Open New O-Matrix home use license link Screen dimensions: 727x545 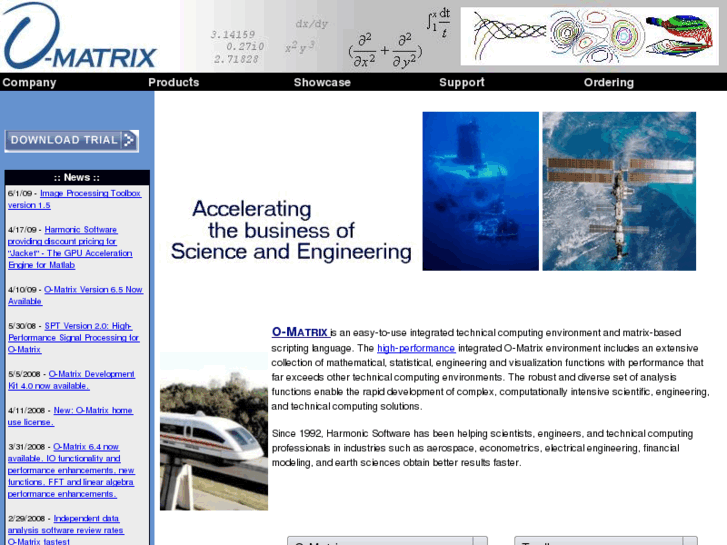pos(70,416)
